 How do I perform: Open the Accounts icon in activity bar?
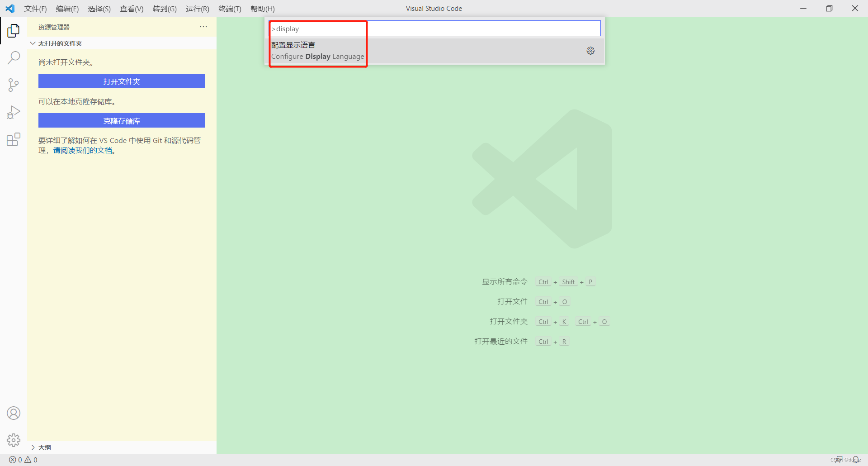(14, 413)
